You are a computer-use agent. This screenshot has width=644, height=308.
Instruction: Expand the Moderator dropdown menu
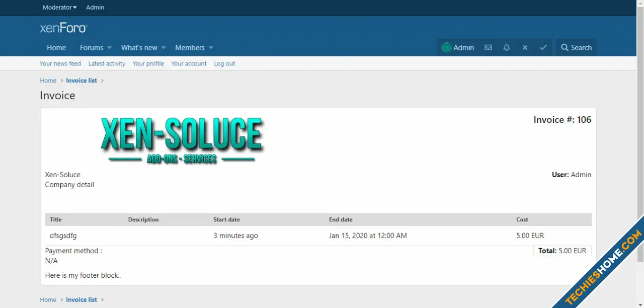click(x=60, y=8)
